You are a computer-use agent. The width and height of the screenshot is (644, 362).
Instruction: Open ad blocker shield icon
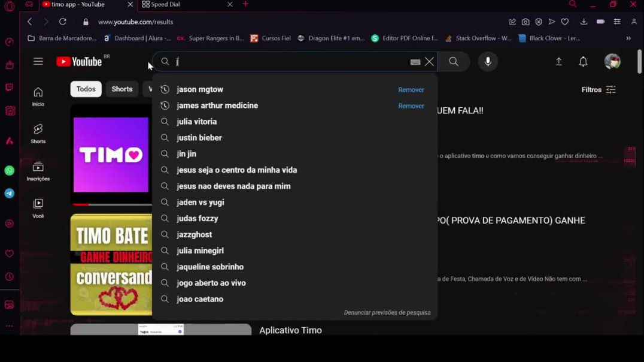tap(539, 22)
